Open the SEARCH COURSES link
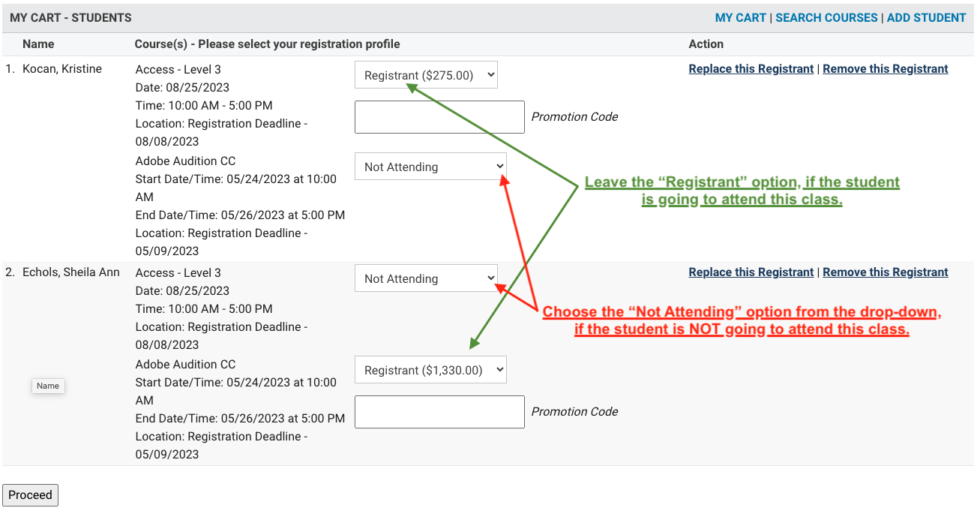Screen dimensions: 980x511 [x=826, y=17]
